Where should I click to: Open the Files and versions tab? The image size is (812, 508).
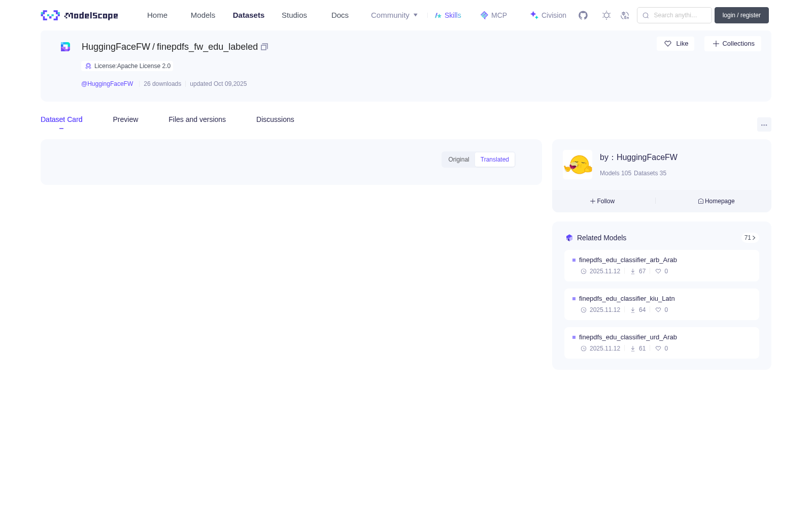197,119
